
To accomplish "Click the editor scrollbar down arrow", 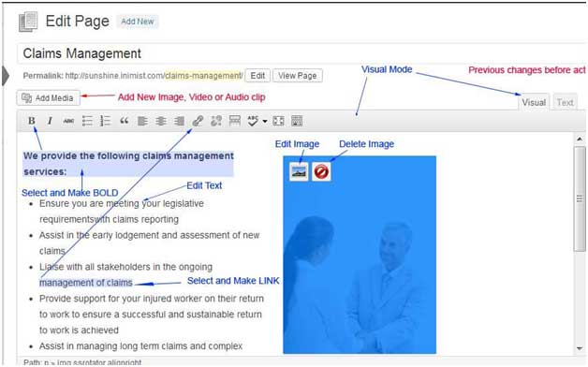I will [580, 348].
